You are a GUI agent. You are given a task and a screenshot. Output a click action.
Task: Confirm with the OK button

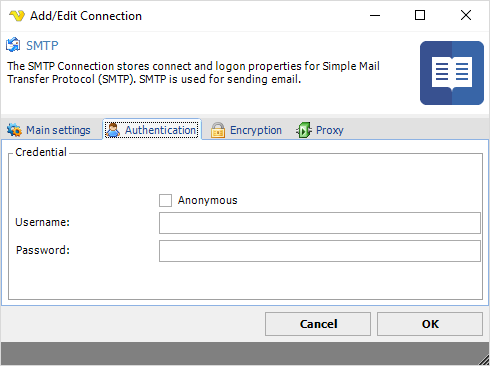[430, 324]
